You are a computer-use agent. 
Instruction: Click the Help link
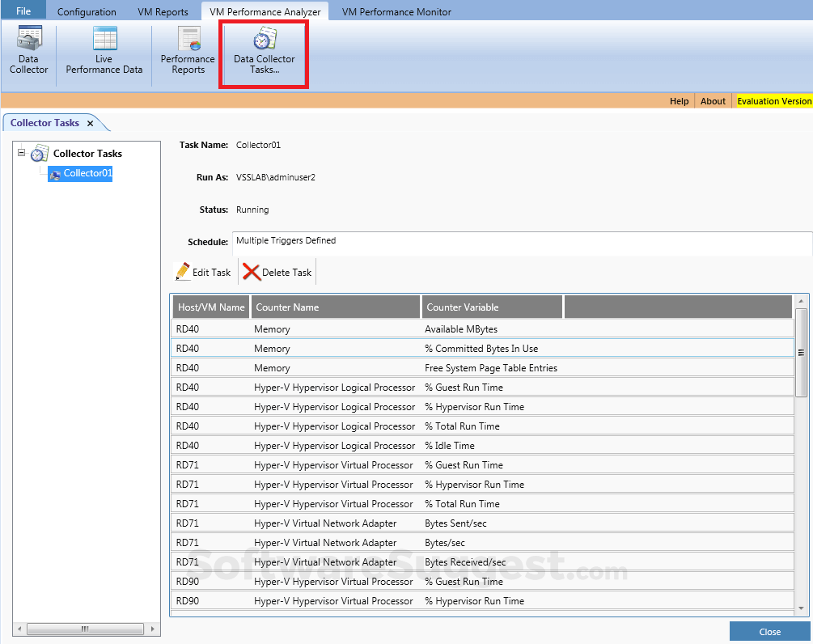[x=679, y=101]
